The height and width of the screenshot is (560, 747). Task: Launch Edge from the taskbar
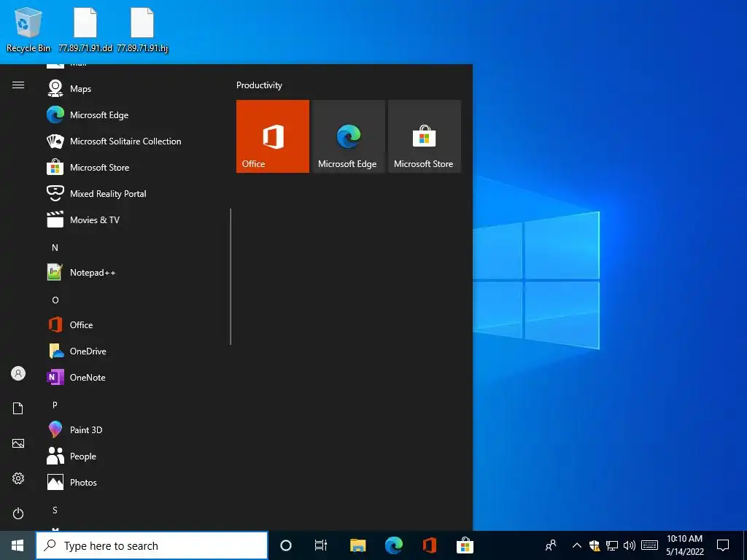tap(393, 545)
